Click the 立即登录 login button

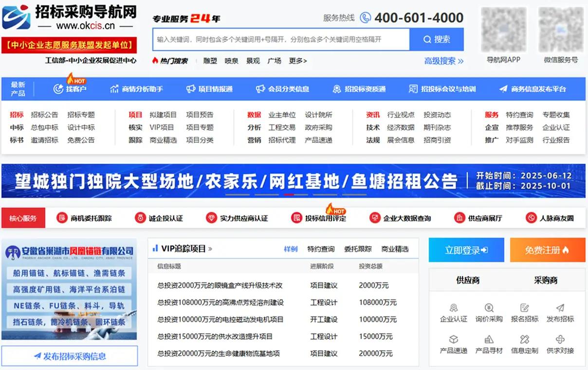coord(466,250)
